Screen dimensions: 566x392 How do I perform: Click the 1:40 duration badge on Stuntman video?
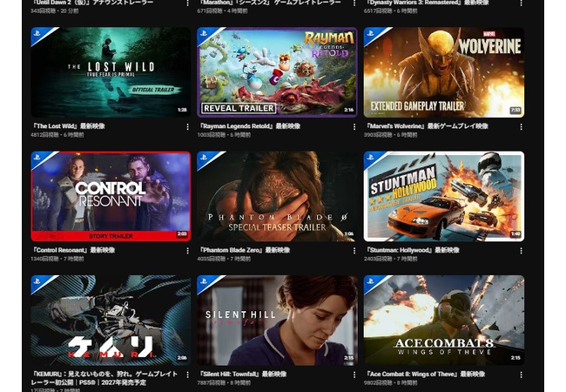point(515,234)
